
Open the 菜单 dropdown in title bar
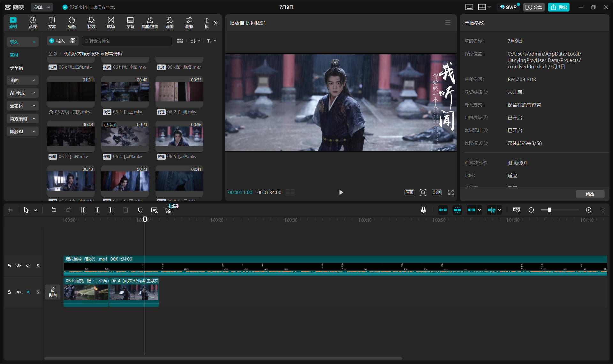click(x=42, y=7)
